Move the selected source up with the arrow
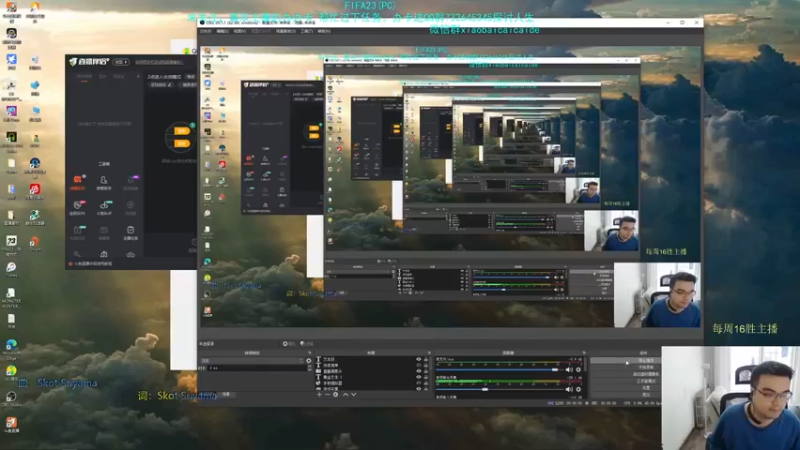800x450 pixels. pos(345,394)
